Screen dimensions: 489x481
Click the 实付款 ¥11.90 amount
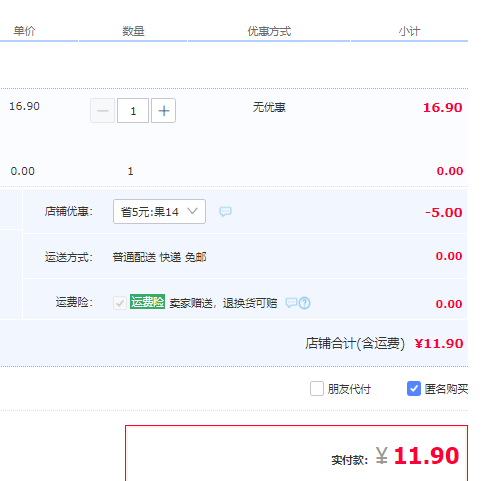(x=417, y=456)
